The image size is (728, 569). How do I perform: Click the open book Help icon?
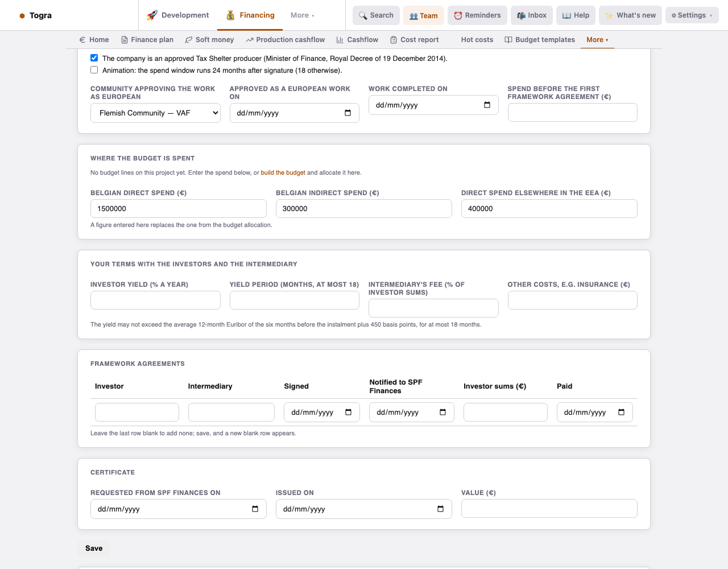point(566,15)
